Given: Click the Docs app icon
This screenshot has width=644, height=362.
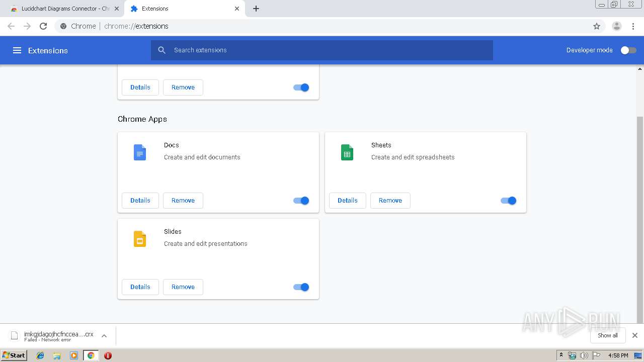Looking at the screenshot, I should [x=140, y=152].
